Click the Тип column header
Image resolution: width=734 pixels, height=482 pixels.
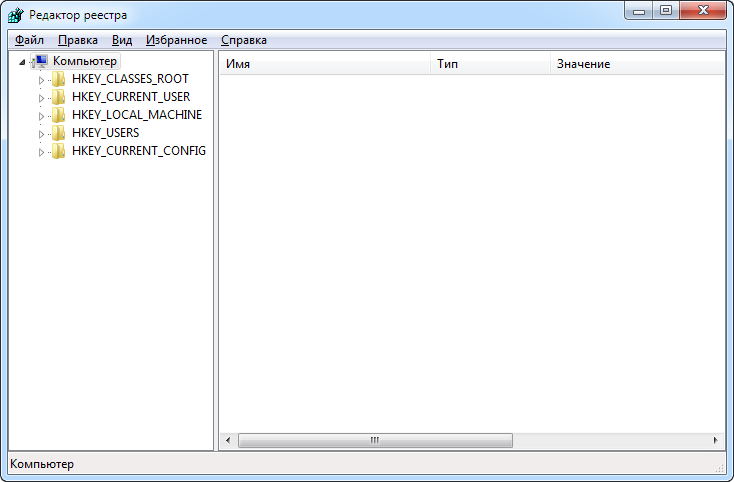490,64
